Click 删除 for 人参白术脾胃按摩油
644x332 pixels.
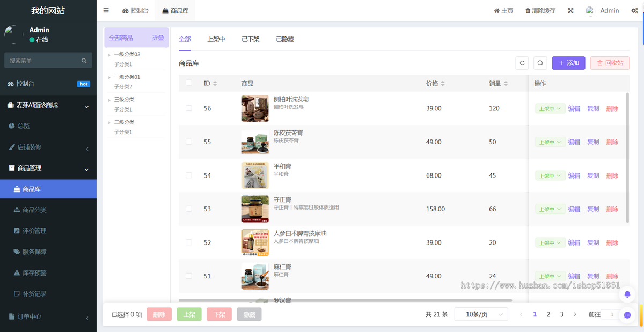(612, 242)
